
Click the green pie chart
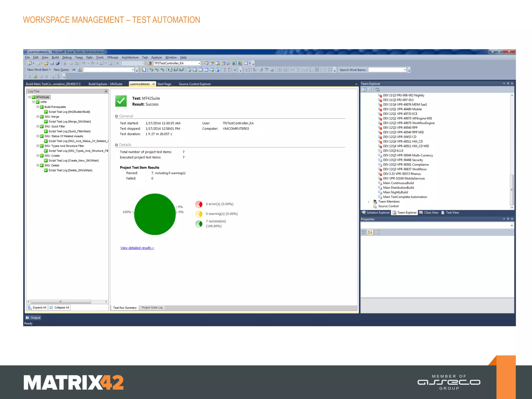point(155,214)
